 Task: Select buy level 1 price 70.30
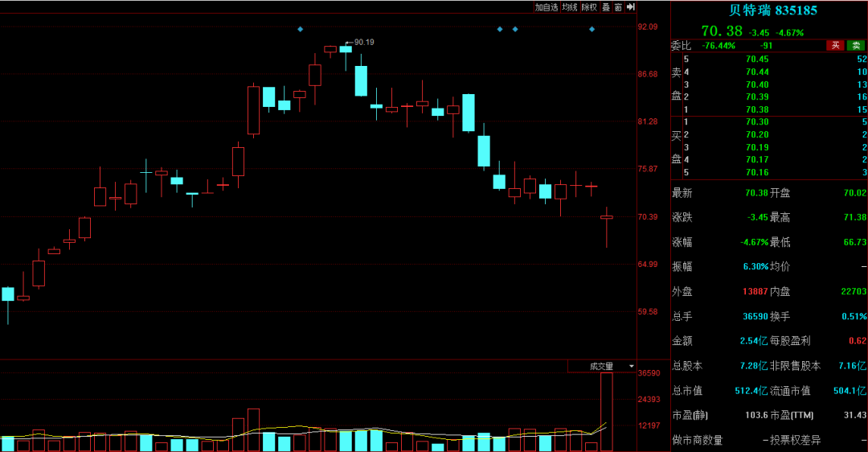(756, 121)
